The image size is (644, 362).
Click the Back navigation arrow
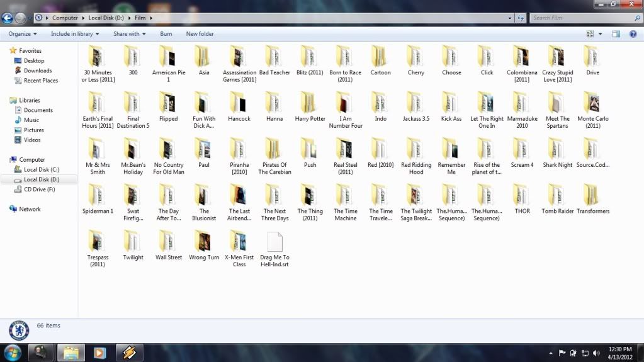click(x=8, y=18)
